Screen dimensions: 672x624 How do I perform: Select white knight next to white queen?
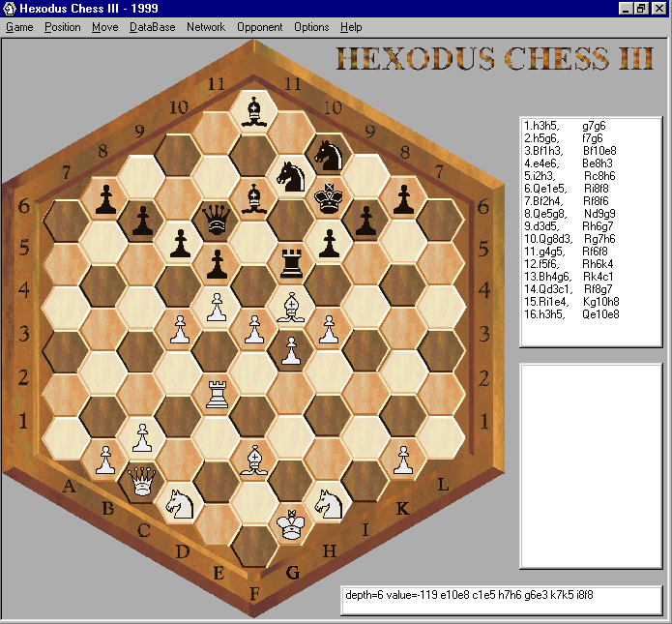coord(180,503)
